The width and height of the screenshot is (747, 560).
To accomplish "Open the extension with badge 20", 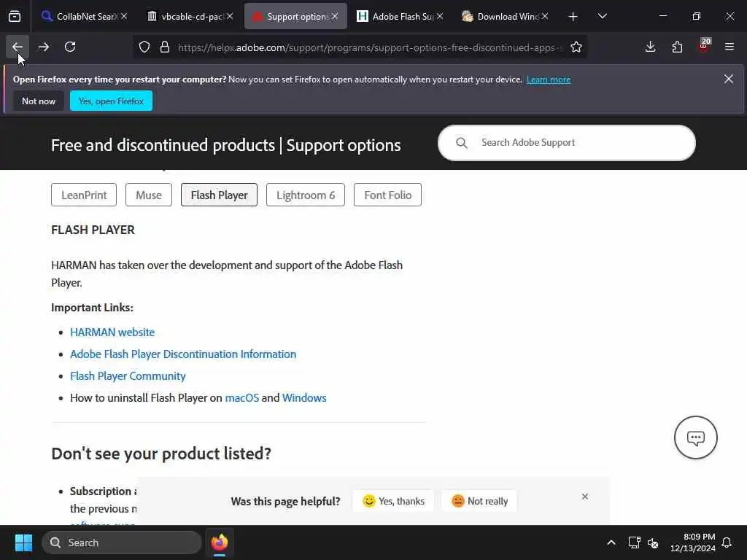I will pyautogui.click(x=704, y=47).
